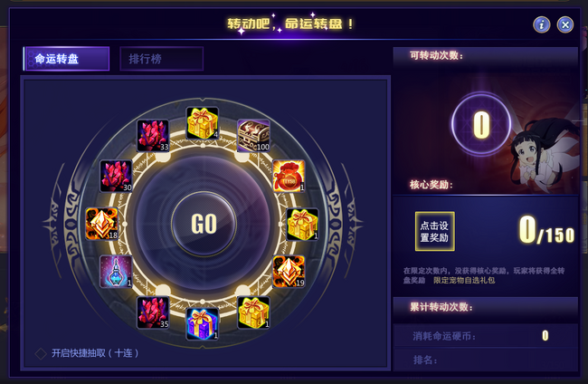This screenshot has height=384, width=588.
Task: Select the blue-purple gift box reward
Action: pyautogui.click(x=203, y=324)
